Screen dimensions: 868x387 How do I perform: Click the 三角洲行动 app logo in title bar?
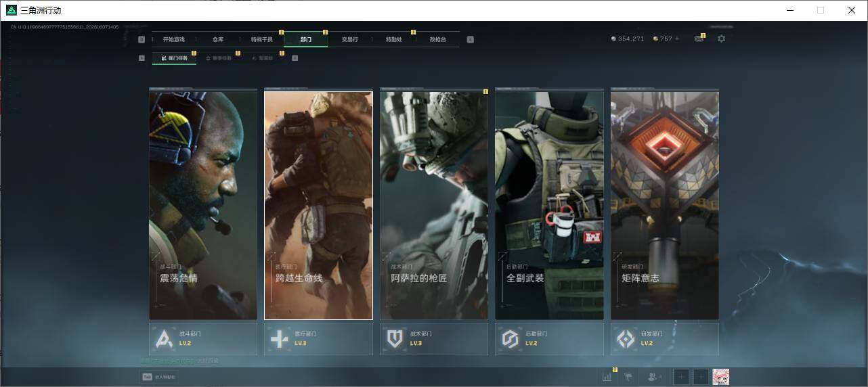tap(12, 10)
